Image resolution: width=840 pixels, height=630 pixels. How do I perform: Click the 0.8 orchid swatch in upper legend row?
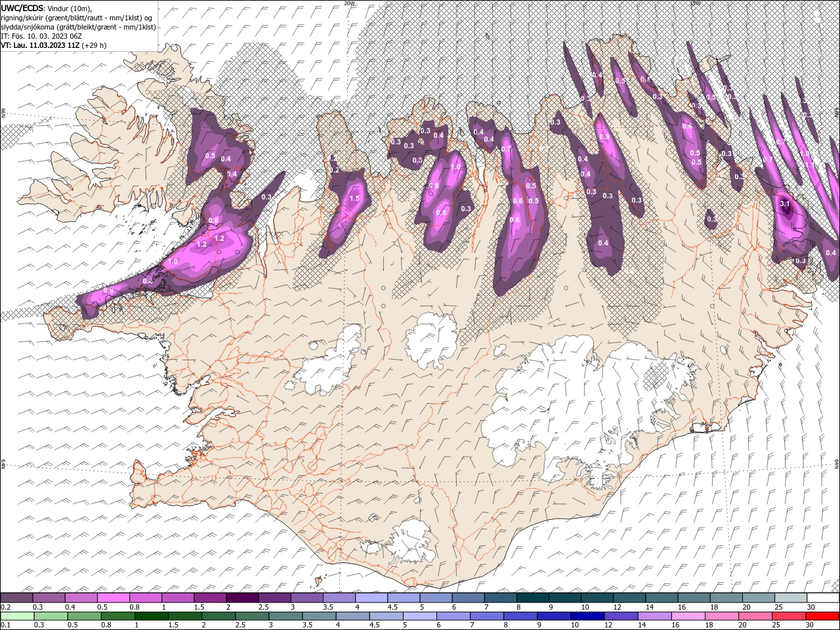coord(145,598)
